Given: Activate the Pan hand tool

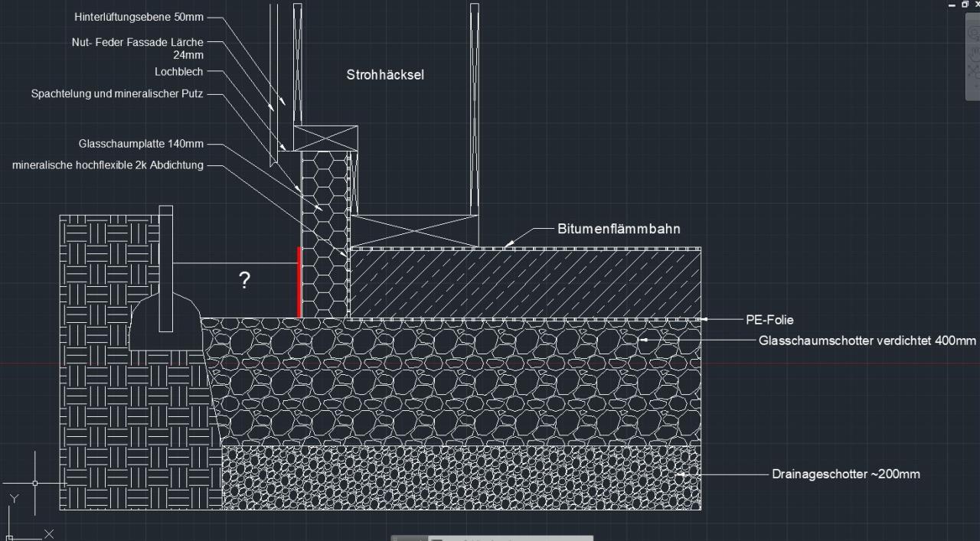Looking at the screenshot, I should pyautogui.click(x=975, y=54).
